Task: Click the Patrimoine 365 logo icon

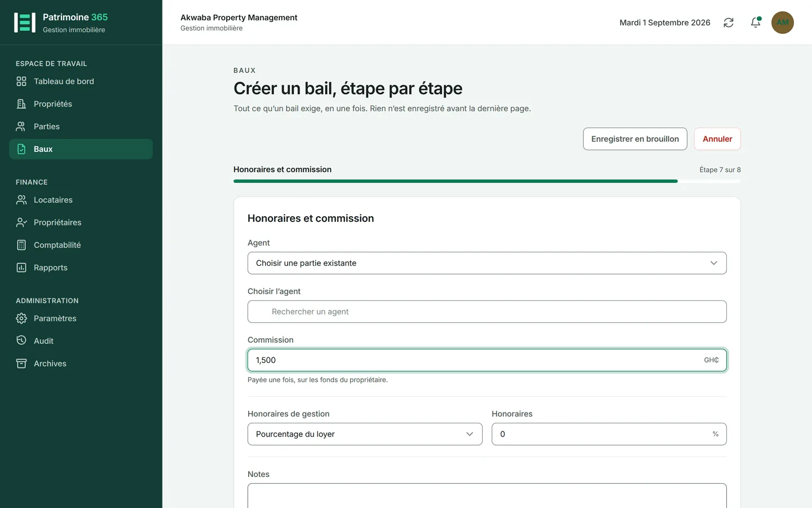Action: 25,23
